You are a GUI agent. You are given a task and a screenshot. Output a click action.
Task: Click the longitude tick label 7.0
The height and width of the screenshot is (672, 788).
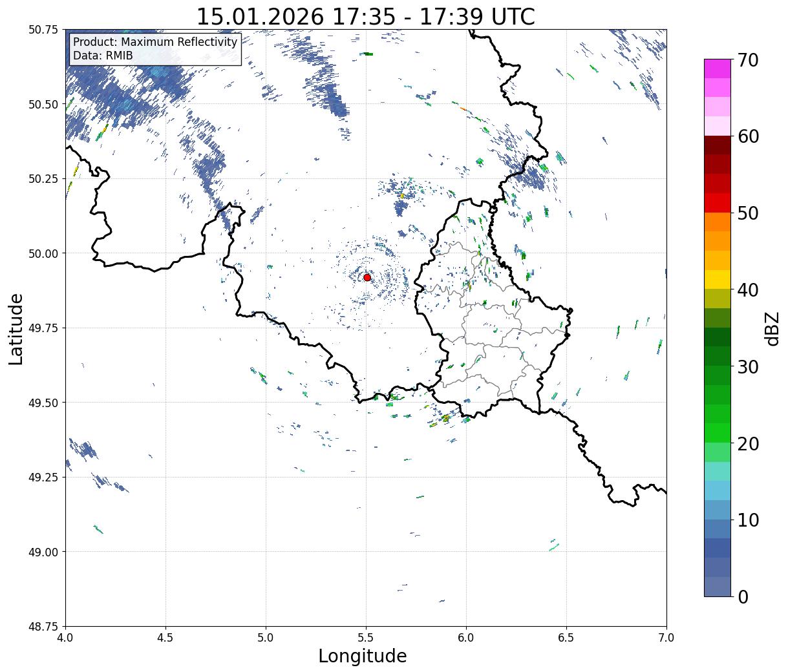666,638
